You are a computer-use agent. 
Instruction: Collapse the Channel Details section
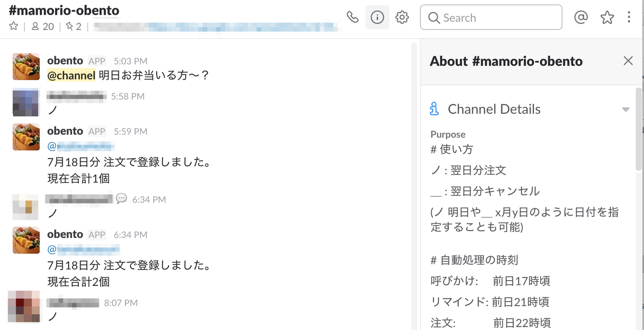click(x=626, y=110)
